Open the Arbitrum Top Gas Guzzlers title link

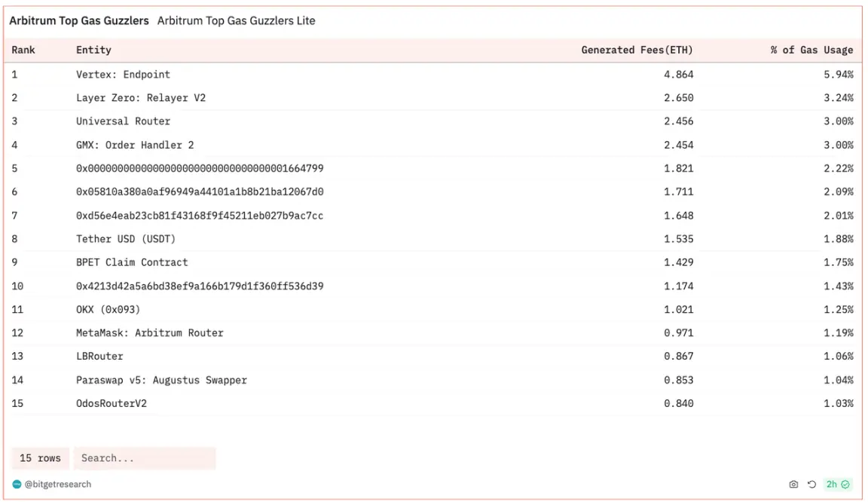coord(79,20)
